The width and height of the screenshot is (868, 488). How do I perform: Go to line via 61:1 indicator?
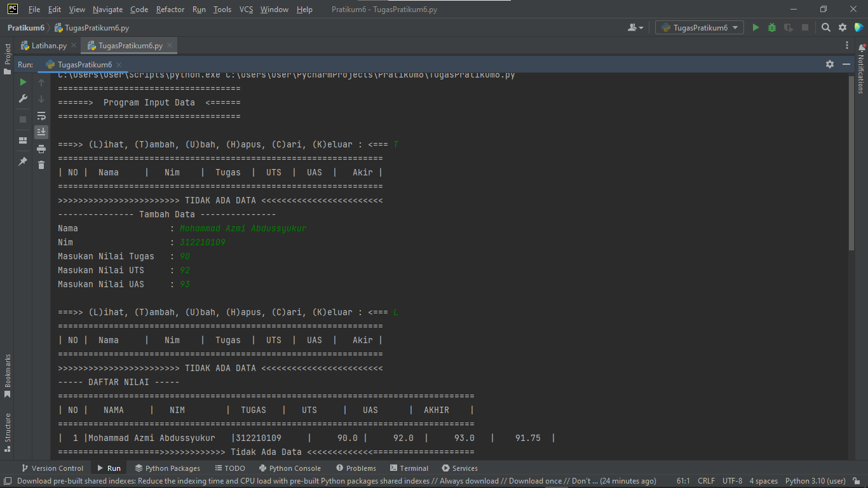coord(684,481)
